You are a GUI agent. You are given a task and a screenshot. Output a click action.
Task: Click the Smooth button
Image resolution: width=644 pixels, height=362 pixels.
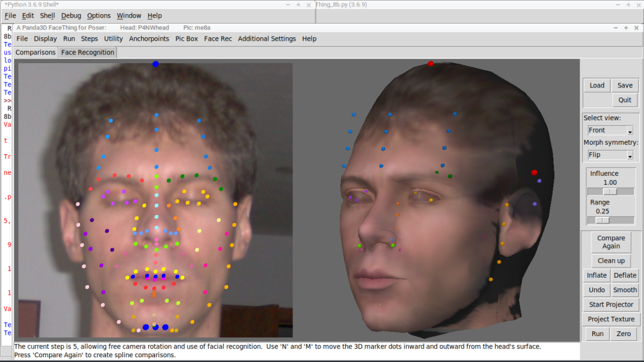625,290
